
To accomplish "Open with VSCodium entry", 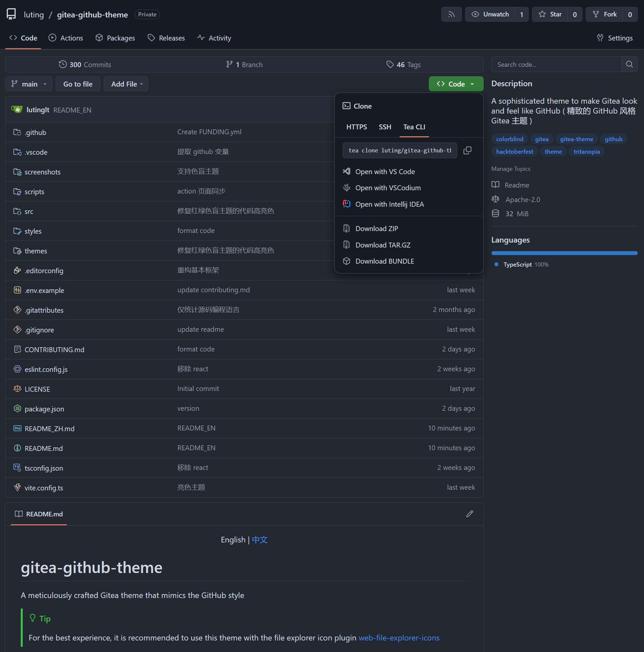I will click(x=388, y=188).
